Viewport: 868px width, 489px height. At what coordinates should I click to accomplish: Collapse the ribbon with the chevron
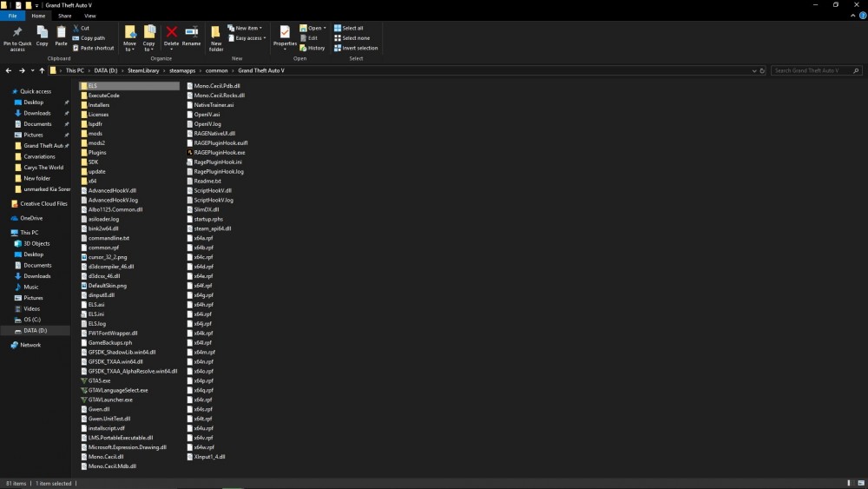[x=852, y=16]
